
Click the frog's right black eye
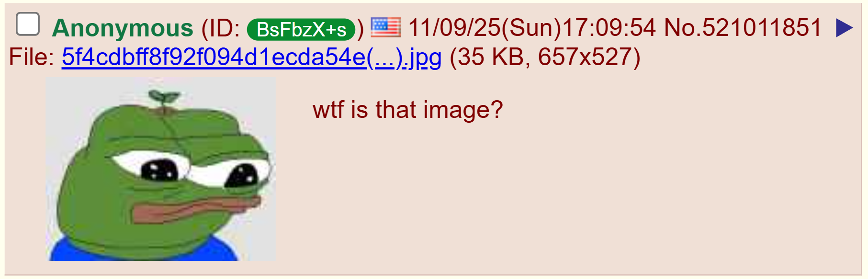tap(242, 175)
